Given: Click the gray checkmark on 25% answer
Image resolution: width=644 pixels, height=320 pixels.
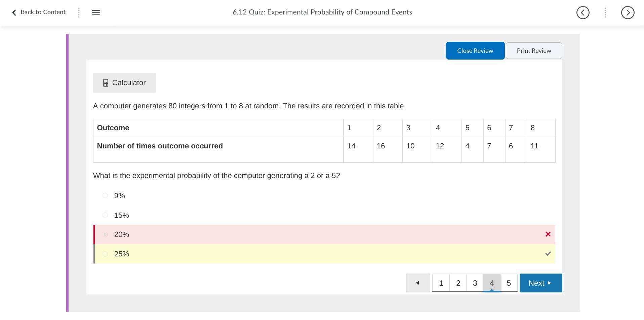Looking at the screenshot, I should tap(548, 254).
